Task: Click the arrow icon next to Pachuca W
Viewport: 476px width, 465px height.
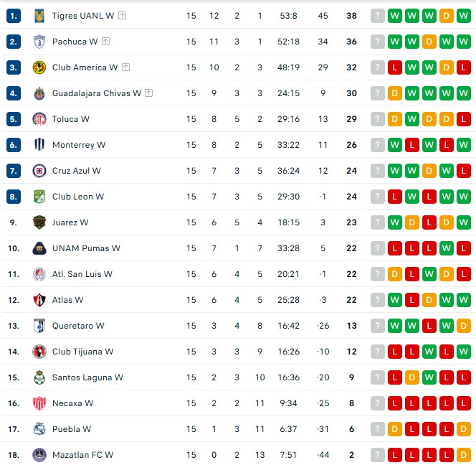Action: [106, 42]
